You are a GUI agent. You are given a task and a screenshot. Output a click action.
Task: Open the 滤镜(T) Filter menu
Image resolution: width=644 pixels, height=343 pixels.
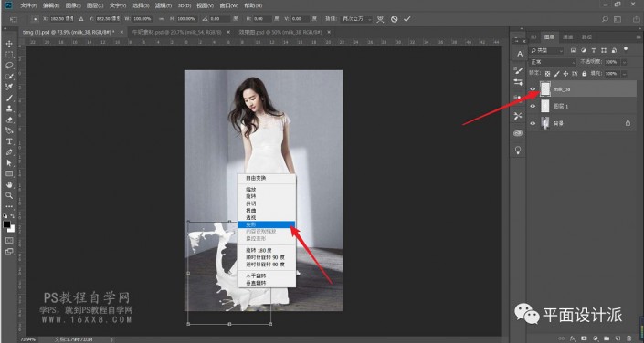click(164, 5)
